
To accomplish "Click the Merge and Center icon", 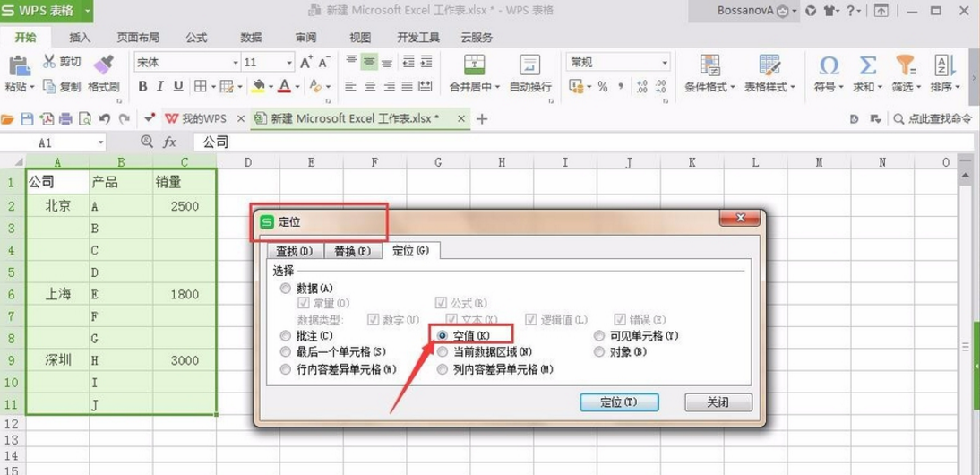I will point(475,65).
